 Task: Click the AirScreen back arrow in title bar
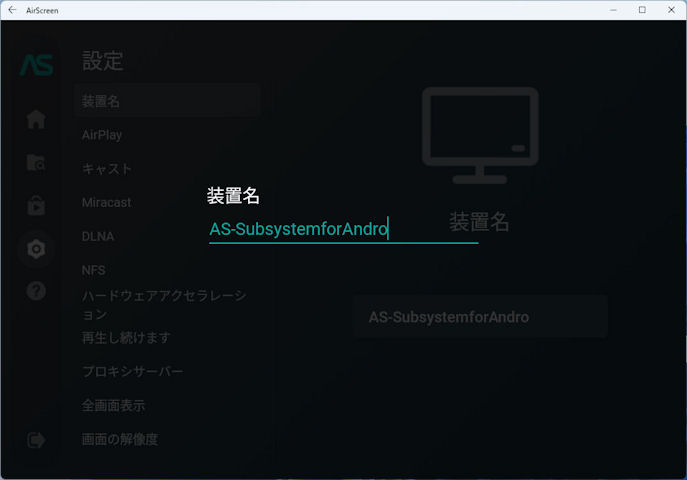tap(12, 10)
